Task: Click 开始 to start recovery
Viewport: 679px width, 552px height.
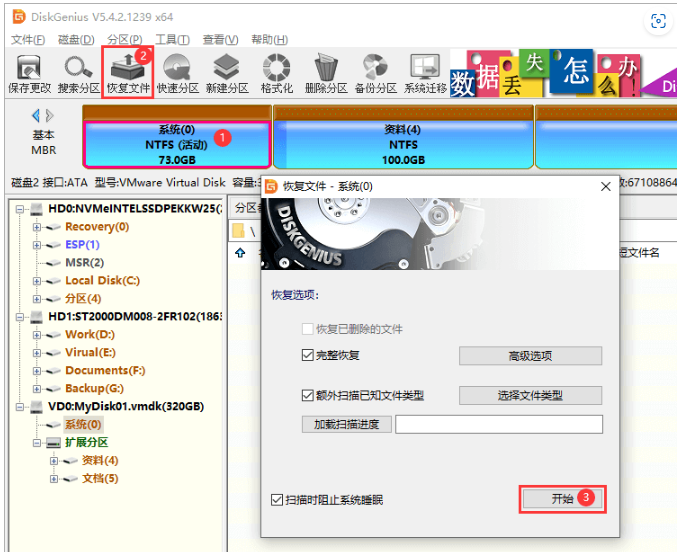Action: (x=562, y=499)
